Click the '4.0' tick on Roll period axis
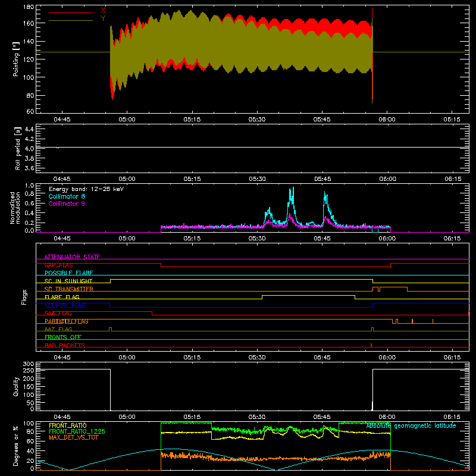 29,149
